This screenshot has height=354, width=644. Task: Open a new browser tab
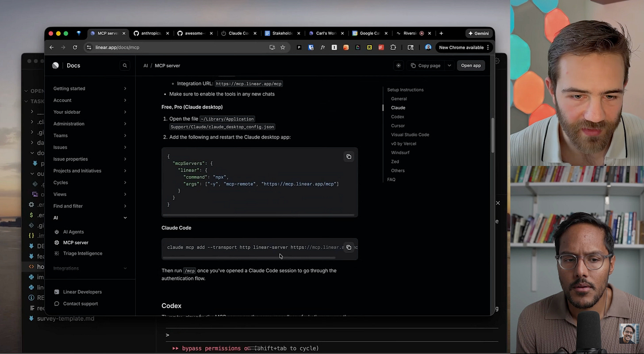441,33
